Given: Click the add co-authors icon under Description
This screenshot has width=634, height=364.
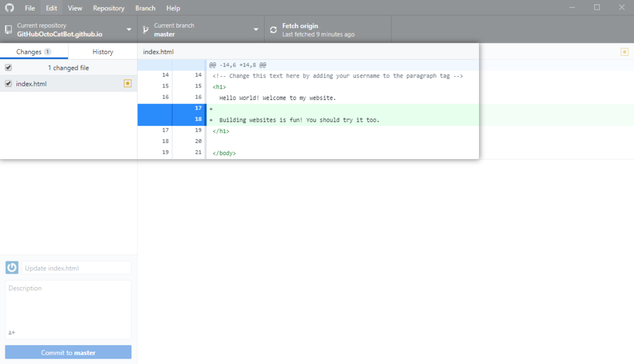Looking at the screenshot, I should pos(12,333).
